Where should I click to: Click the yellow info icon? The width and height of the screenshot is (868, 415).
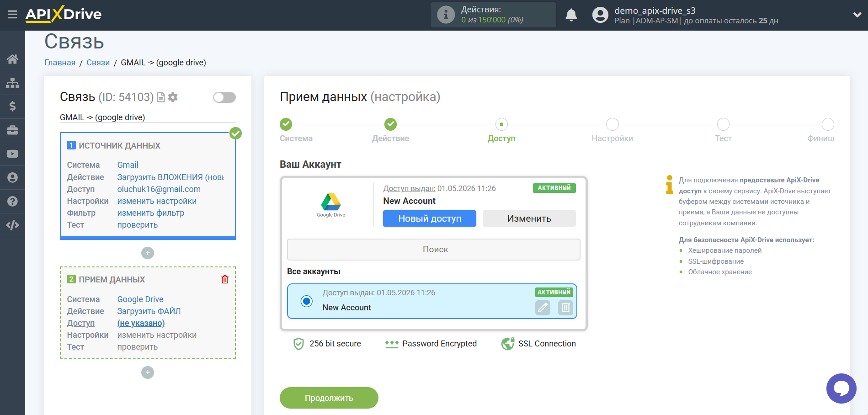[669, 185]
